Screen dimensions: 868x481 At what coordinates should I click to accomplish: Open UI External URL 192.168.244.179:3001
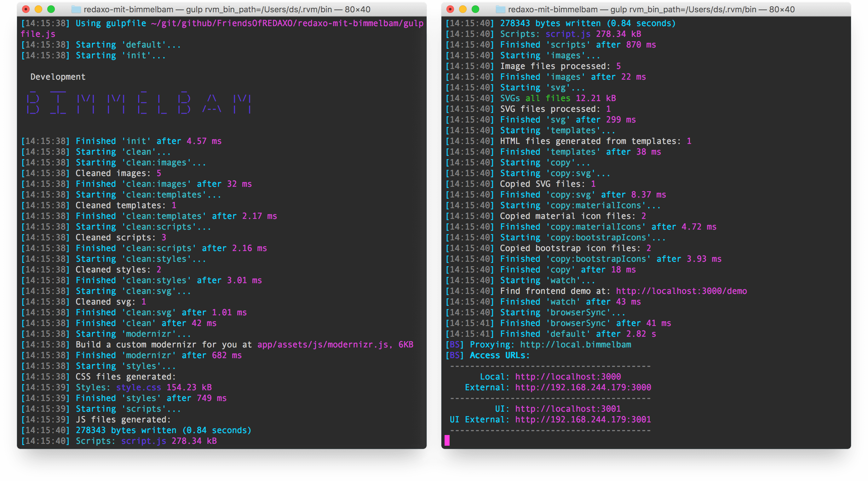[x=583, y=419]
